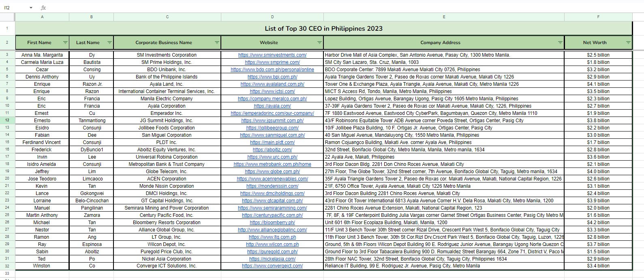
Task: Open the Company Address column filter
Action: tap(560, 42)
